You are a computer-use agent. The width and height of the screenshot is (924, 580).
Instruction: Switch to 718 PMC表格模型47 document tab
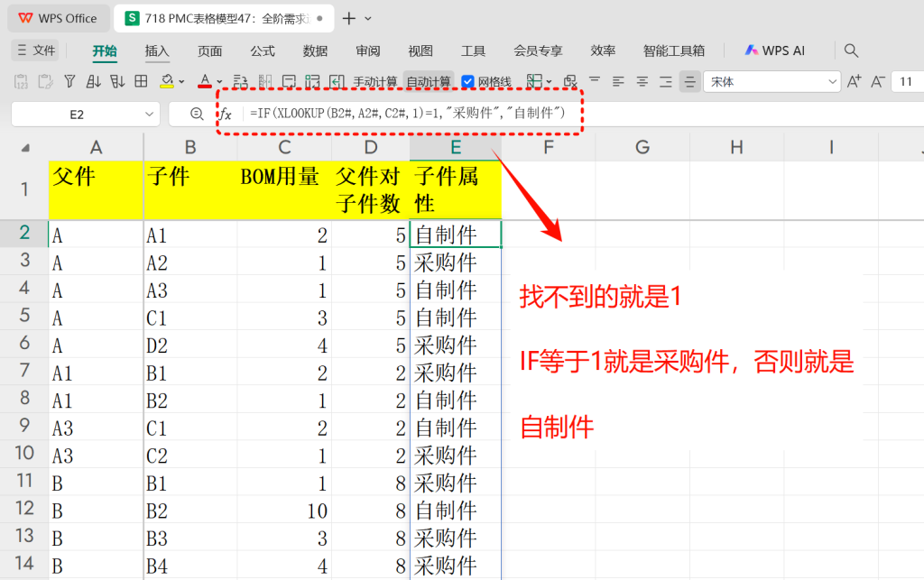[224, 18]
